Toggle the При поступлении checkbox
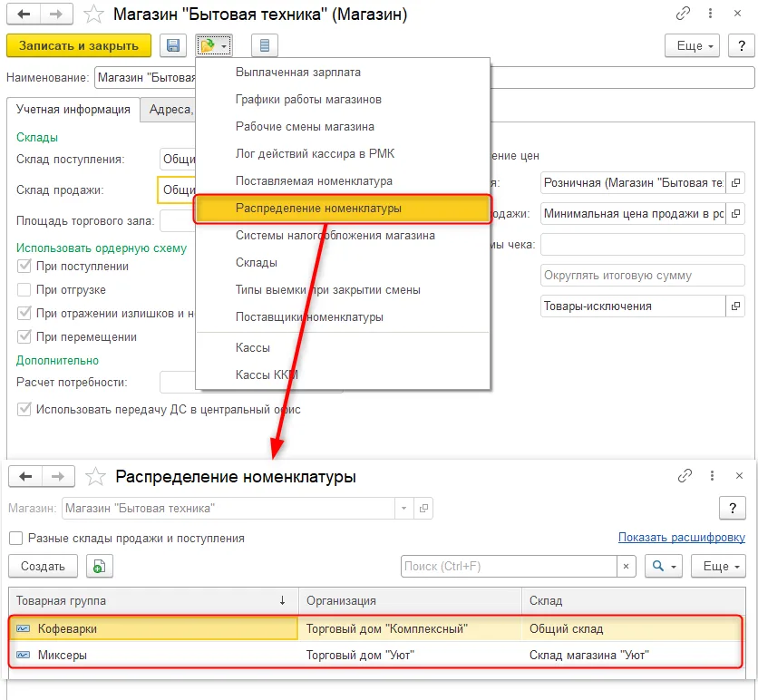This screenshot has height=700, width=758. coord(24,267)
